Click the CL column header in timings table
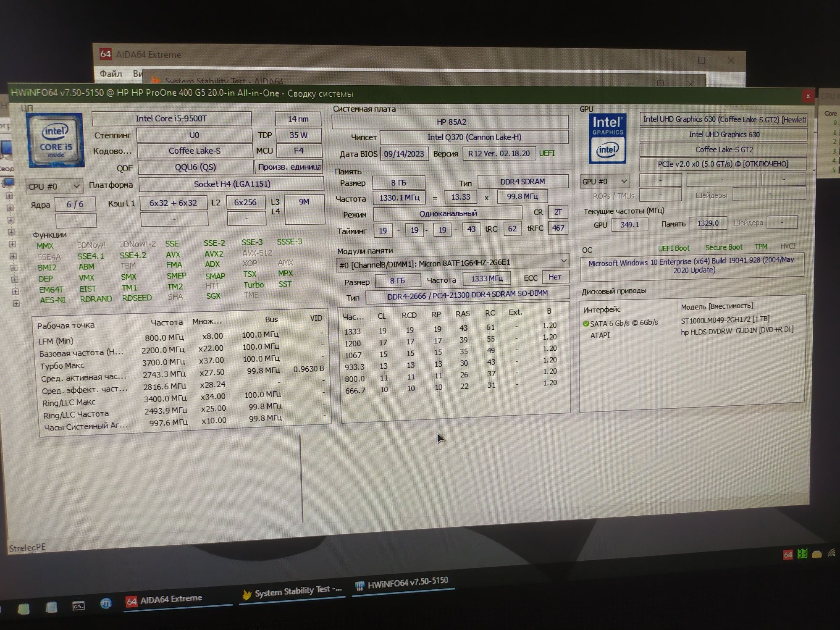The height and width of the screenshot is (630, 840). point(381,316)
